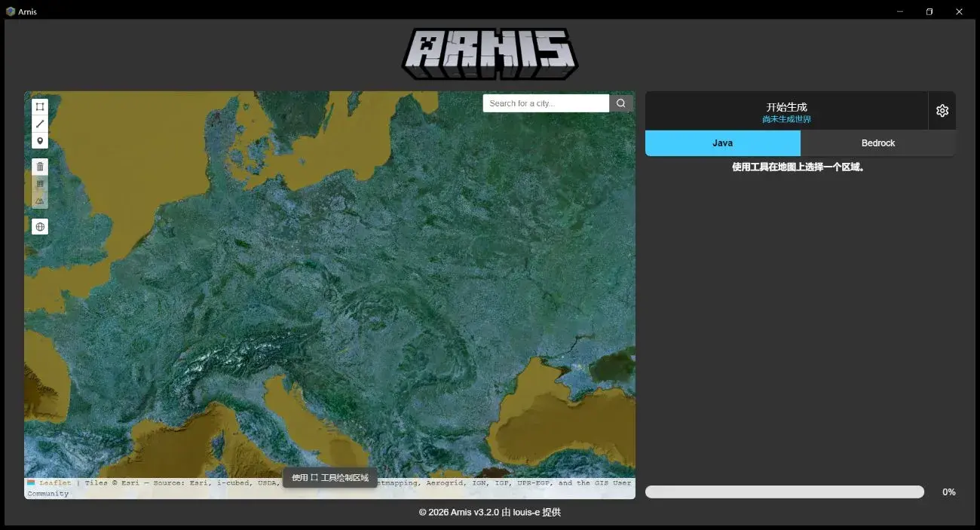980x530 pixels.
Task: Focus the 'Search for a city...' field
Action: click(546, 103)
